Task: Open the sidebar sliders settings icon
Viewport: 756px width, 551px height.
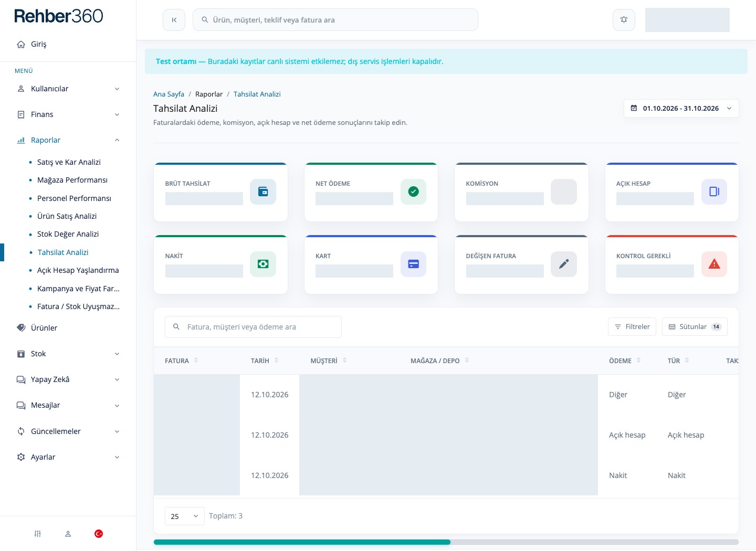Action: click(38, 534)
